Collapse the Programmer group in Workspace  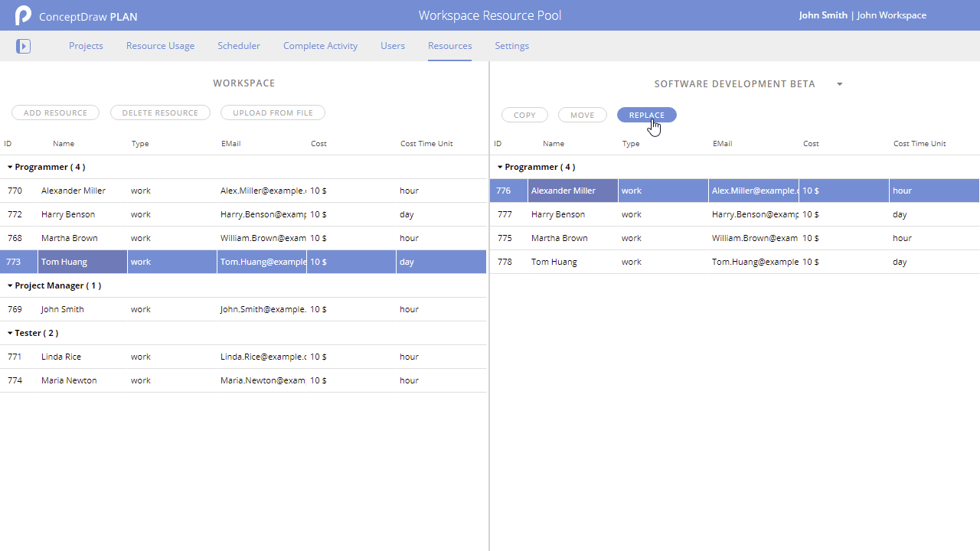11,167
